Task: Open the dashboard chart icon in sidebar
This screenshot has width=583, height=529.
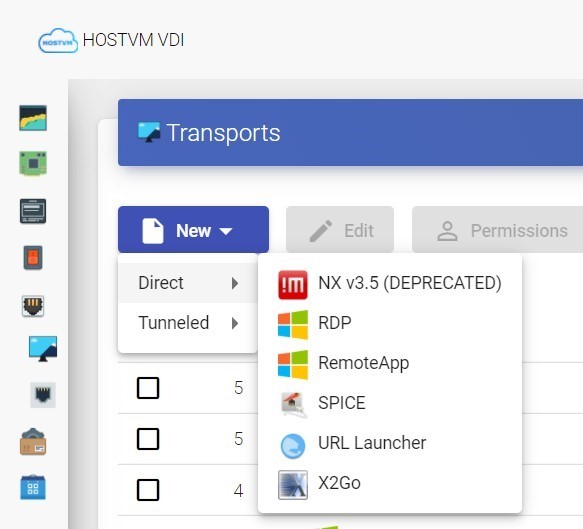Action: point(33,118)
